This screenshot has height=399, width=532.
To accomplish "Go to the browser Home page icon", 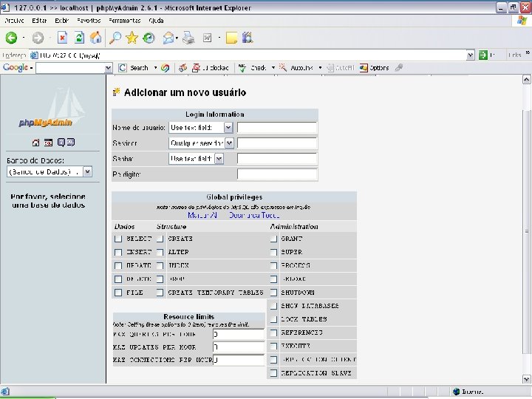I will (95, 38).
